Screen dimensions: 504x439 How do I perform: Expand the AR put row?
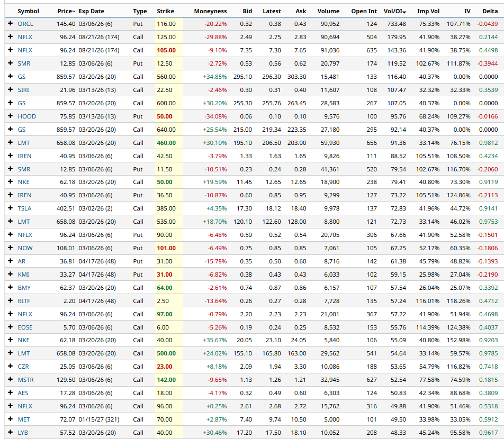[10, 261]
